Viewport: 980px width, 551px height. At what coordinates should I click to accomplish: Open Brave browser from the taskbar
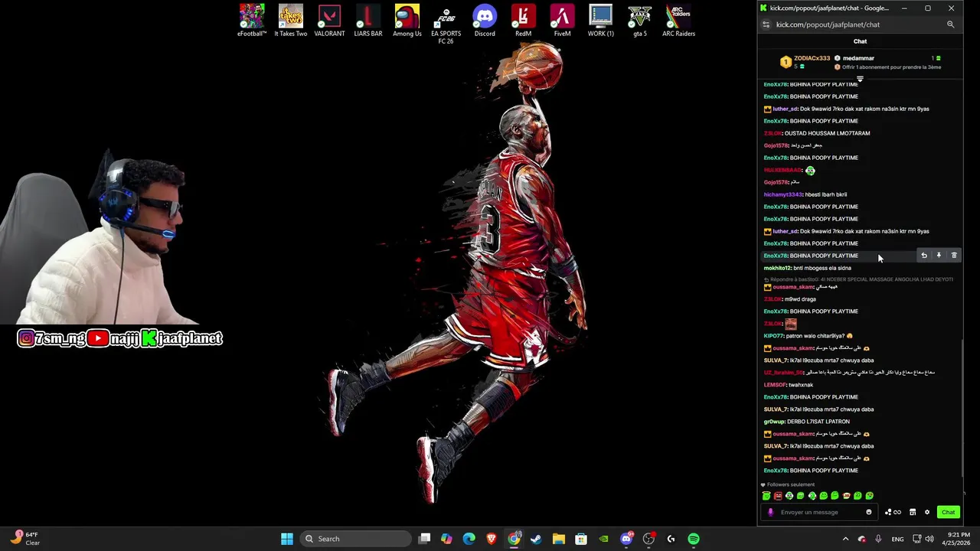click(492, 539)
